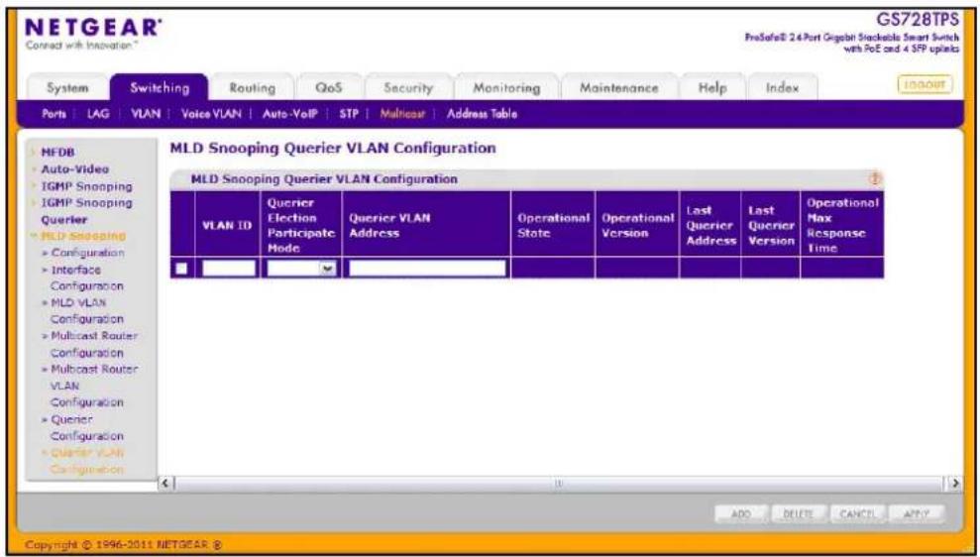
Task: Collapse the MLD Snooping sidebar section
Action: click(82, 236)
